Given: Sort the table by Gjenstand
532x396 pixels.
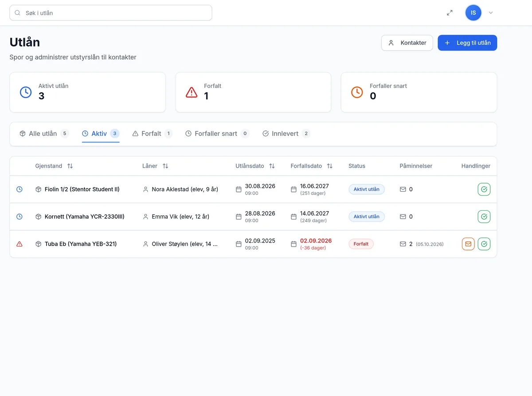Looking at the screenshot, I should coord(70,166).
